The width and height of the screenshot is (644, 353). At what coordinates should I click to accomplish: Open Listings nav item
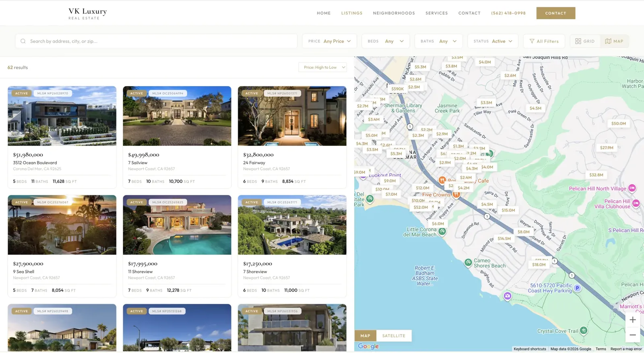point(352,13)
